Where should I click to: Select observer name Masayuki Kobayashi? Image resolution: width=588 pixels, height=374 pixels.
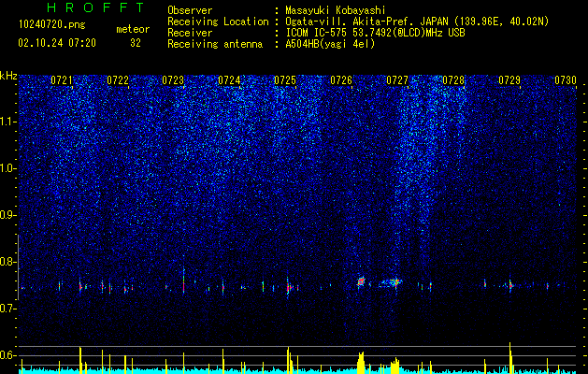(x=335, y=10)
